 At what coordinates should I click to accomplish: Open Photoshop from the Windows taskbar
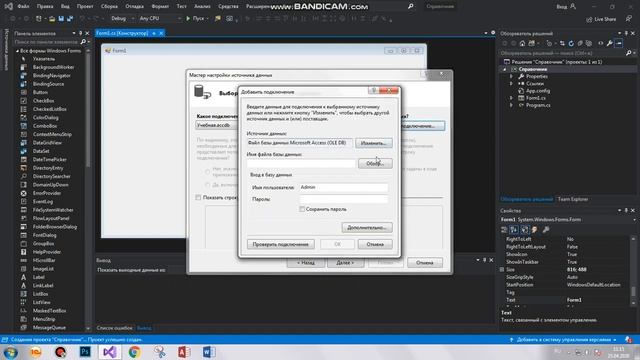[x=85, y=352]
